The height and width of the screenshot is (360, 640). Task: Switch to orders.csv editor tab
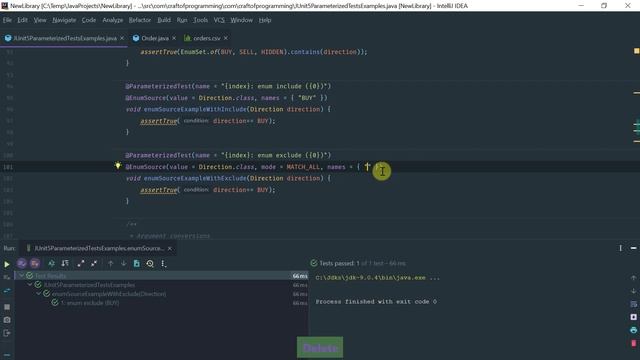click(x=207, y=38)
